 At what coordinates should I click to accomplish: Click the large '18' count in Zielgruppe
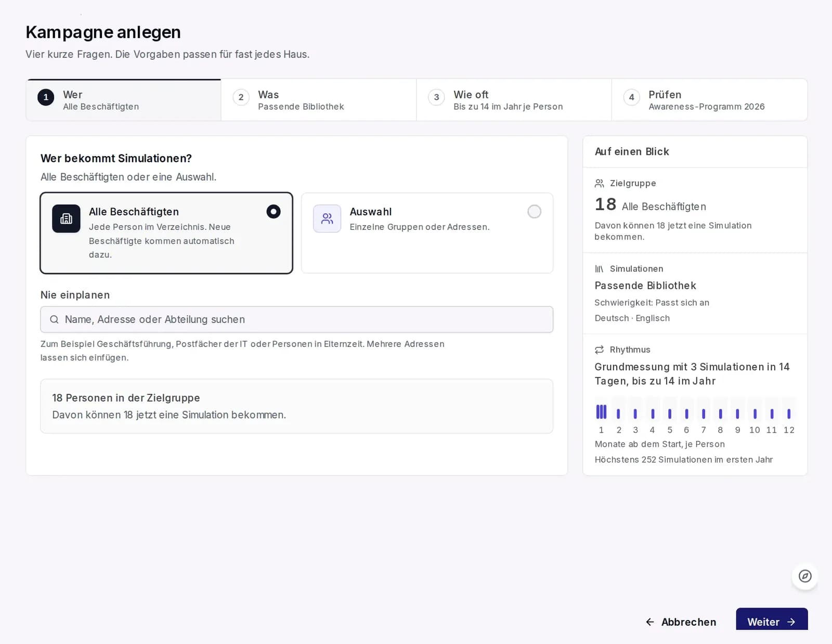(605, 204)
